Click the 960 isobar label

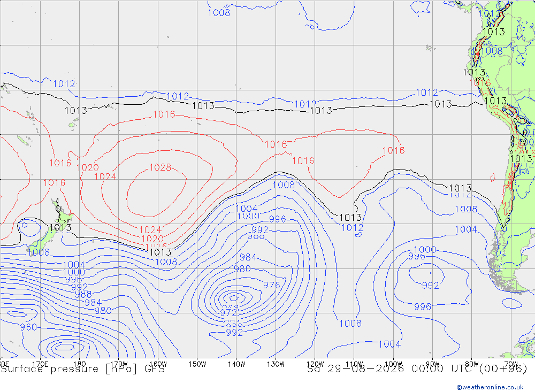[28, 327]
